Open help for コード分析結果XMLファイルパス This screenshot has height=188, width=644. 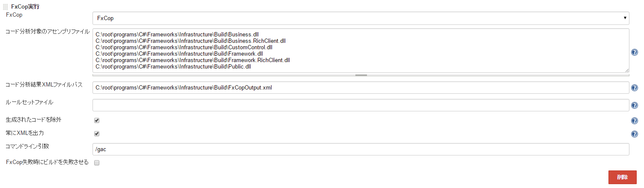point(635,88)
